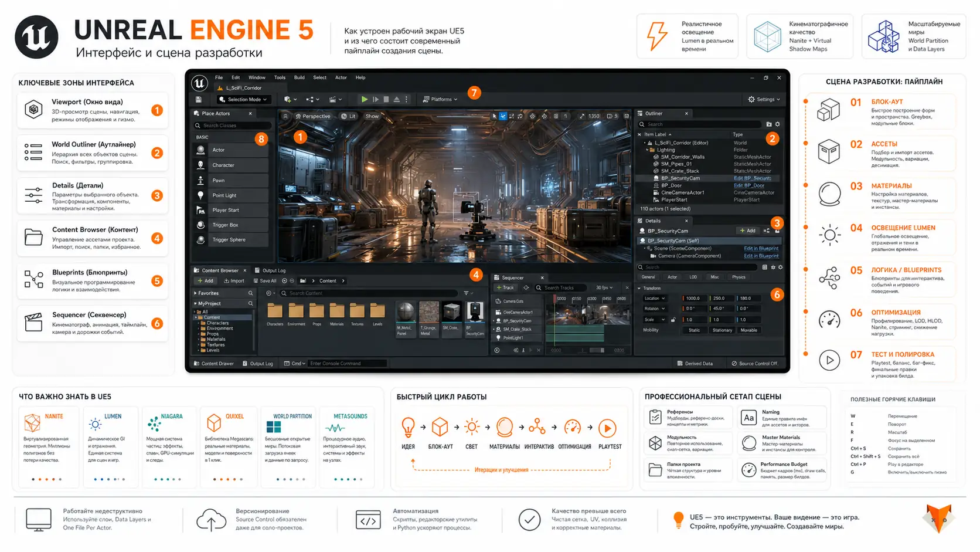The width and height of the screenshot is (980, 552).
Task: Click the Import button in the Content Browser
Action: [234, 281]
